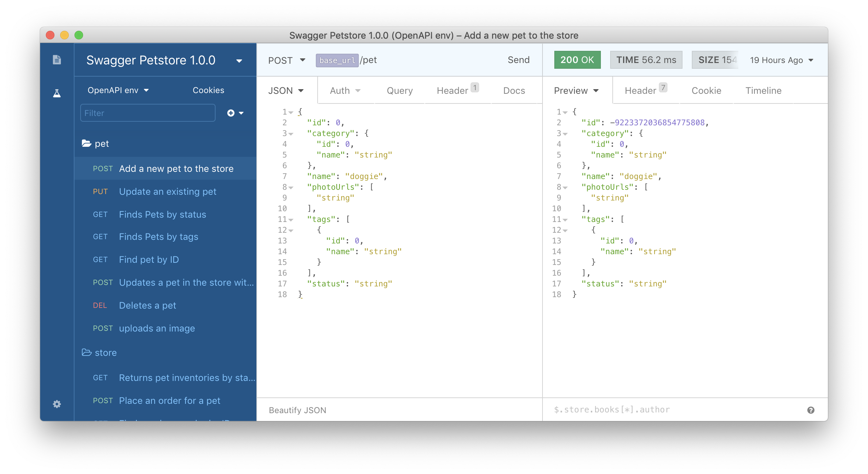This screenshot has width=868, height=474.
Task: Click the base_url environment variable tag
Action: [337, 60]
